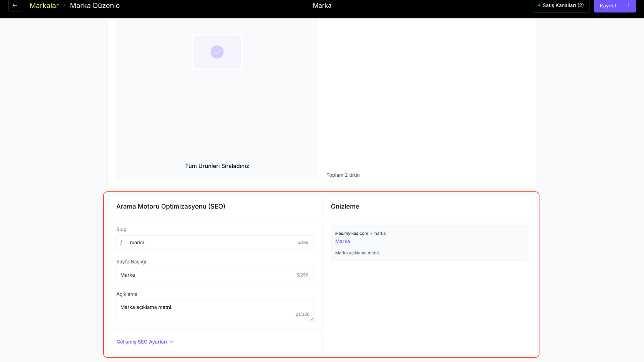Screen dimensions: 644x362
Task: Click the Açıklama field label
Action: click(x=127, y=294)
